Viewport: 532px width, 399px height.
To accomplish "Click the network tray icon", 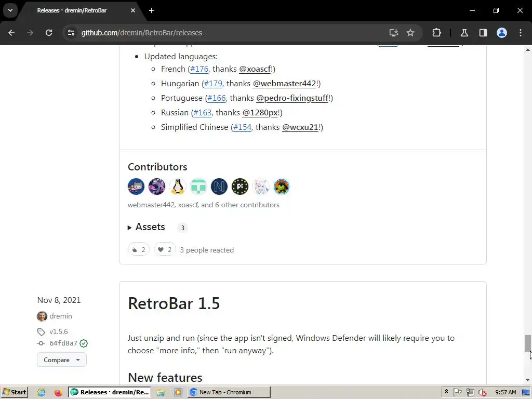I will 470,392.
